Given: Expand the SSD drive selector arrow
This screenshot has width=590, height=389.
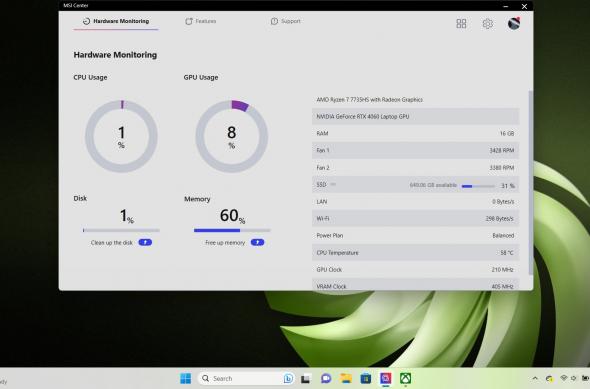Looking at the screenshot, I should click(x=333, y=184).
